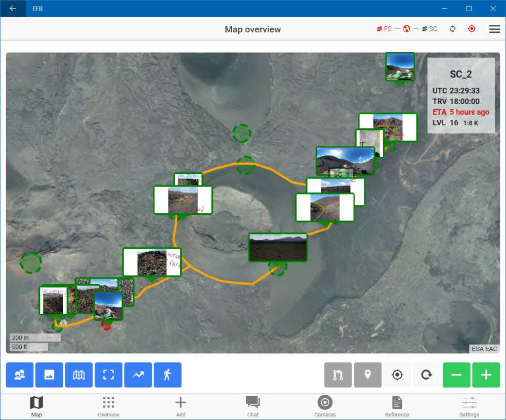The width and height of the screenshot is (506, 420).
Task: Click the blue team members button
Action: [20, 375]
